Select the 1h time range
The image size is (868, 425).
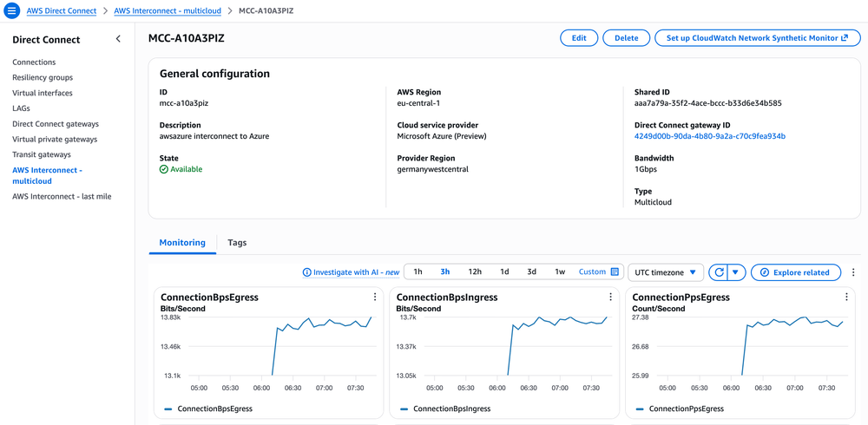point(418,271)
